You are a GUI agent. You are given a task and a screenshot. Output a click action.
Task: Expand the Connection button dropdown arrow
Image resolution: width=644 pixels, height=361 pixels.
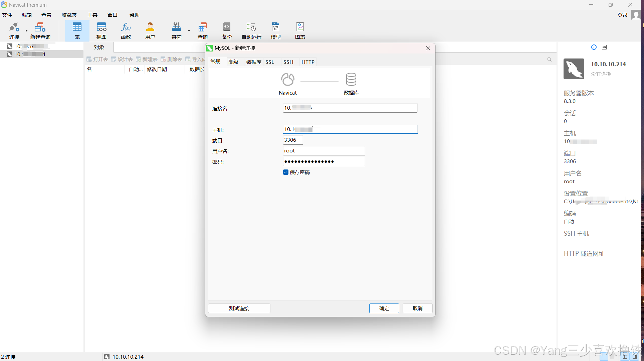click(x=26, y=31)
